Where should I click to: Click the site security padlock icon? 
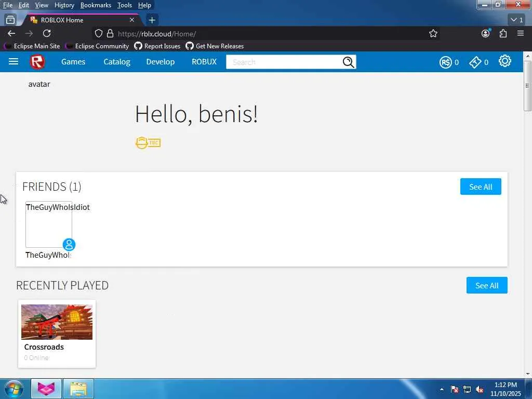click(110, 33)
